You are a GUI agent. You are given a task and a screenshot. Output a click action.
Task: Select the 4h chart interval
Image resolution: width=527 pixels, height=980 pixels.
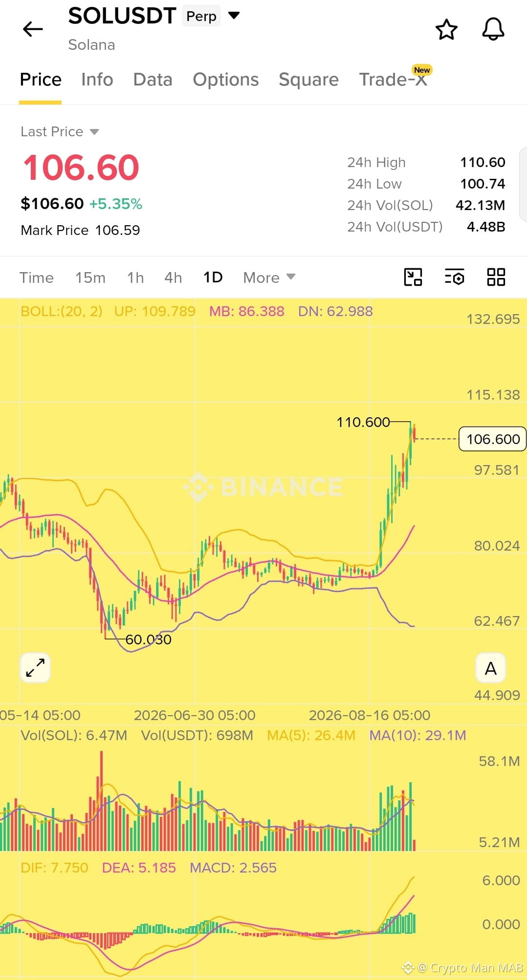[x=173, y=277]
